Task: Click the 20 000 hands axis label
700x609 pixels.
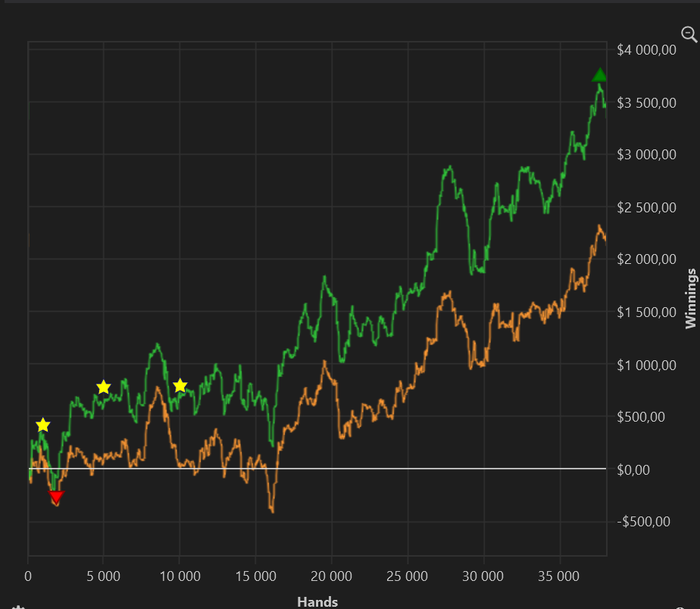Action: [x=331, y=576]
